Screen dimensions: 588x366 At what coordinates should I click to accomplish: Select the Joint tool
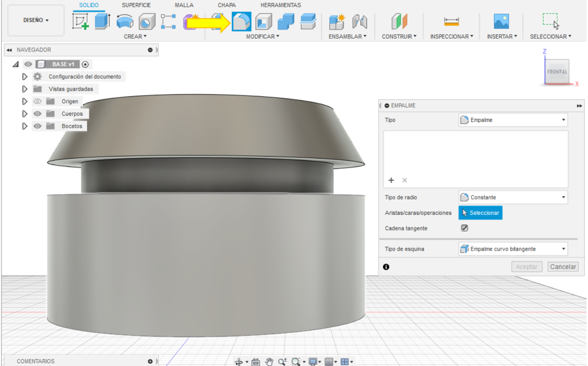359,22
